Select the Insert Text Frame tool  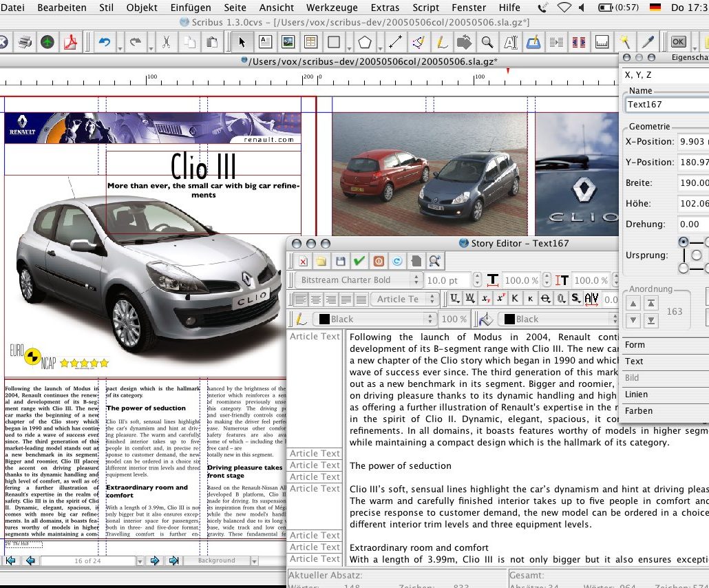click(x=266, y=42)
